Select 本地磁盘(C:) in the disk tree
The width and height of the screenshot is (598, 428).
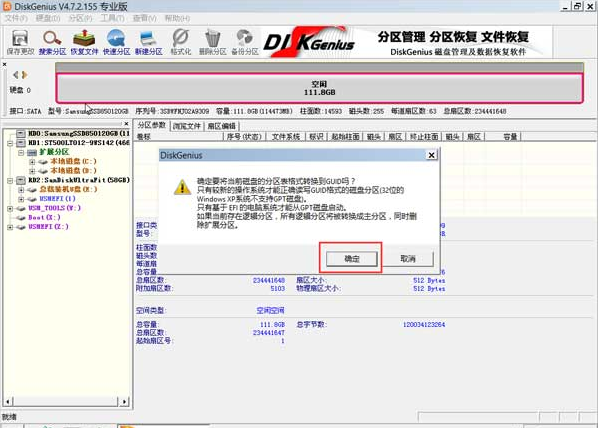pos(73,161)
